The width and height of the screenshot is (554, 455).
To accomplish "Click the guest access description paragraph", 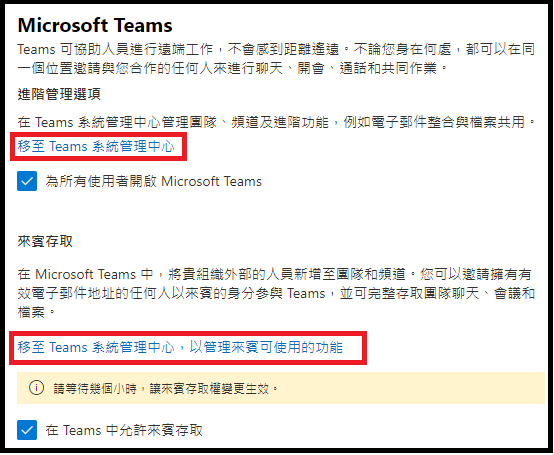I will point(276,293).
